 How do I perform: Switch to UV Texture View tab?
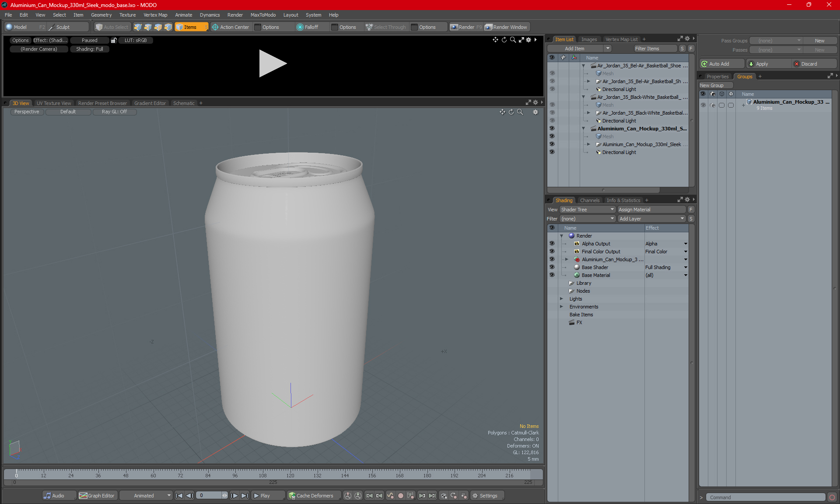(54, 103)
